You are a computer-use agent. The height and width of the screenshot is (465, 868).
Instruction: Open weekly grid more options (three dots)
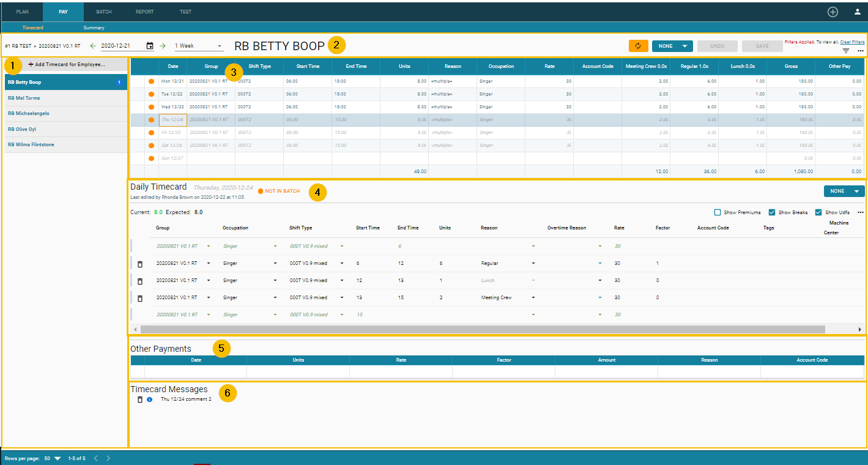point(860,51)
